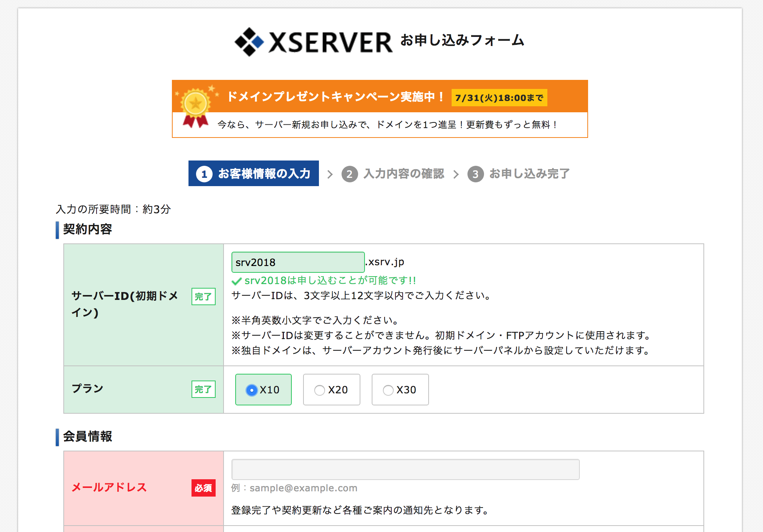Image resolution: width=763 pixels, height=532 pixels.
Task: Click the gold medal campaign ribbon icon
Action: [196, 107]
